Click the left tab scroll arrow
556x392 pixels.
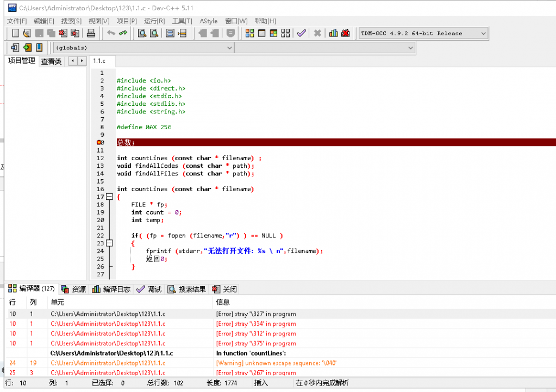[73, 61]
